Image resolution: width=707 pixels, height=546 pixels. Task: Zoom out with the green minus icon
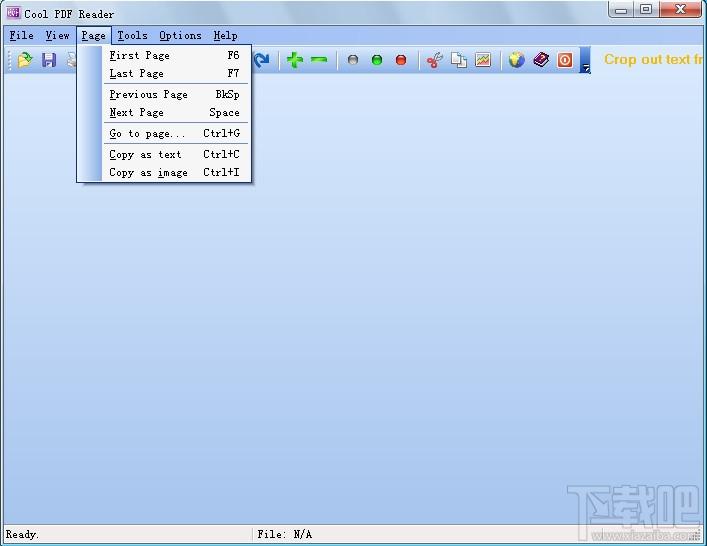(319, 60)
